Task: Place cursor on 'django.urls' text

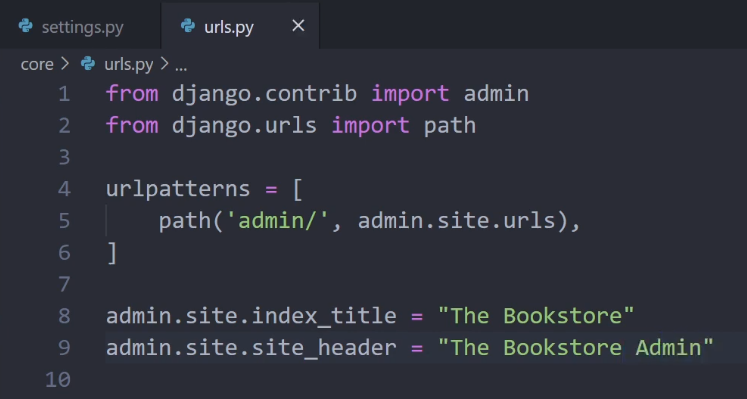Action: pyautogui.click(x=244, y=125)
